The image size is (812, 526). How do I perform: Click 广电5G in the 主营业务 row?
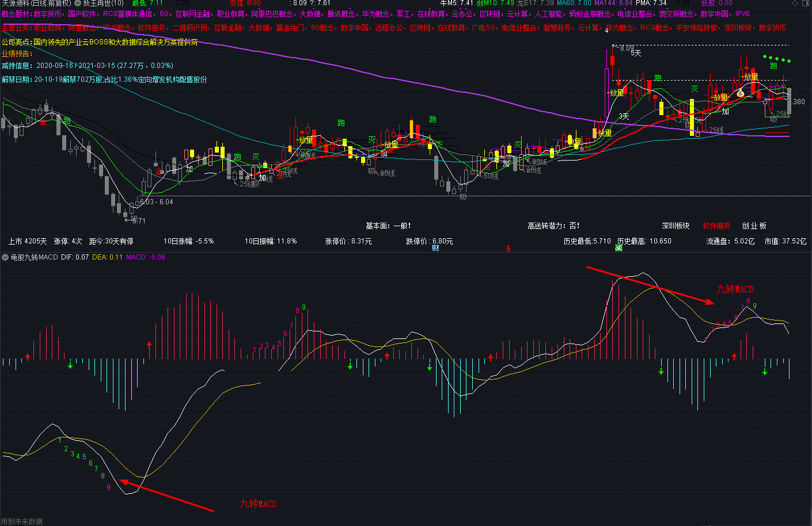click(x=483, y=28)
